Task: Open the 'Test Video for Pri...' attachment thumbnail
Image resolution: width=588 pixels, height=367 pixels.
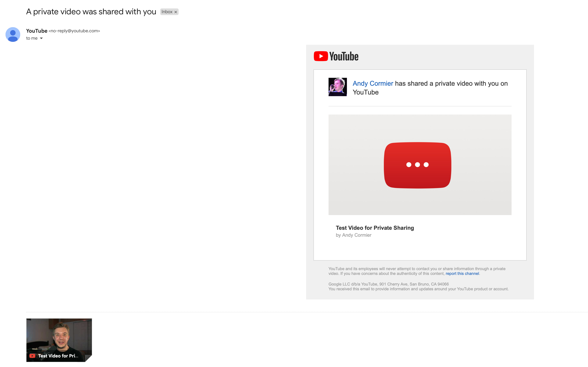Action: pos(59,340)
